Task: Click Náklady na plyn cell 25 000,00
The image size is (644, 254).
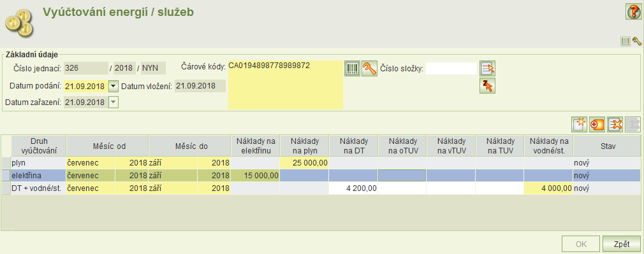Action: 304,164
